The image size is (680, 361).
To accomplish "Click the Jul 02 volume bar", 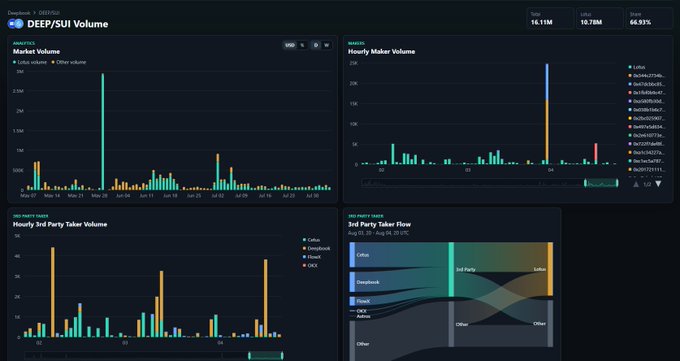I will tap(218, 172).
